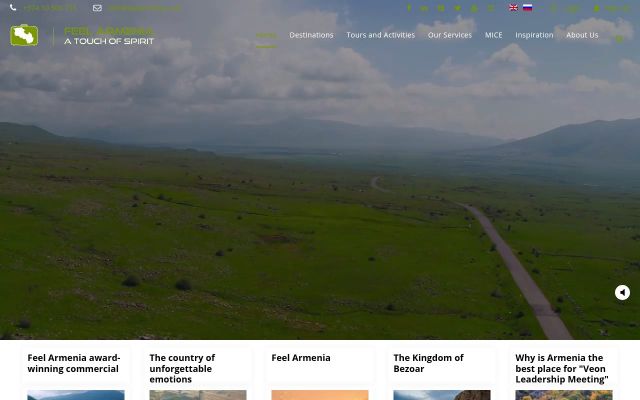Image resolution: width=640 pixels, height=400 pixels.
Task: Click the phone icon in top bar
Action: pyautogui.click(x=13, y=8)
